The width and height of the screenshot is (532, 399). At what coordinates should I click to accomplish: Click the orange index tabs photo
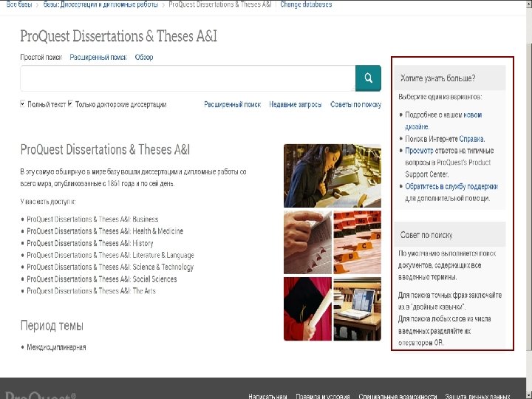click(x=358, y=242)
